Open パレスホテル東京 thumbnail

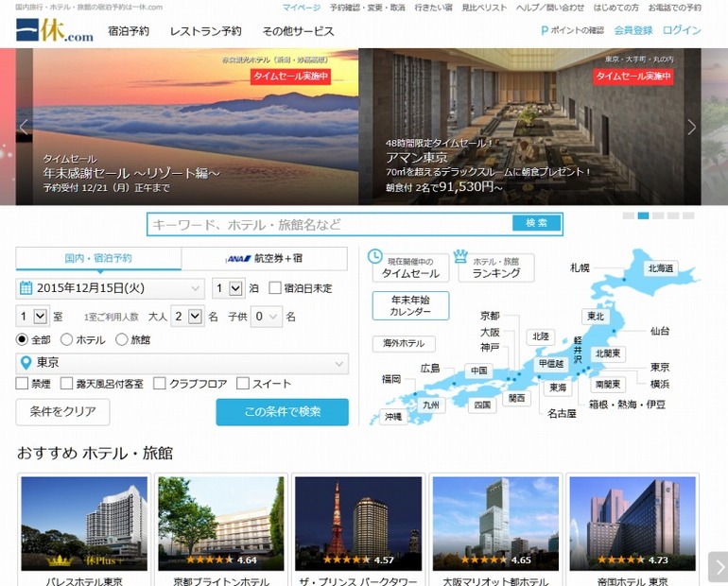coord(84,524)
